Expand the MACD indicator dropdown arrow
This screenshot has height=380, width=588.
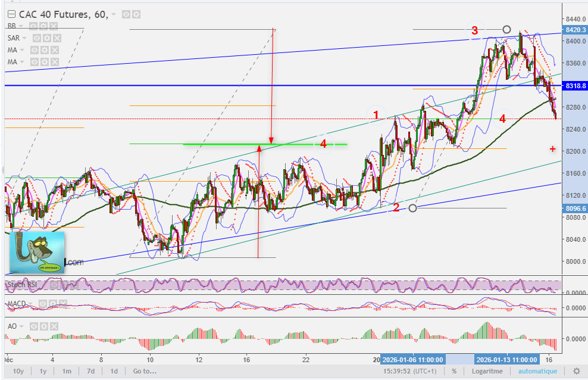click(31, 304)
